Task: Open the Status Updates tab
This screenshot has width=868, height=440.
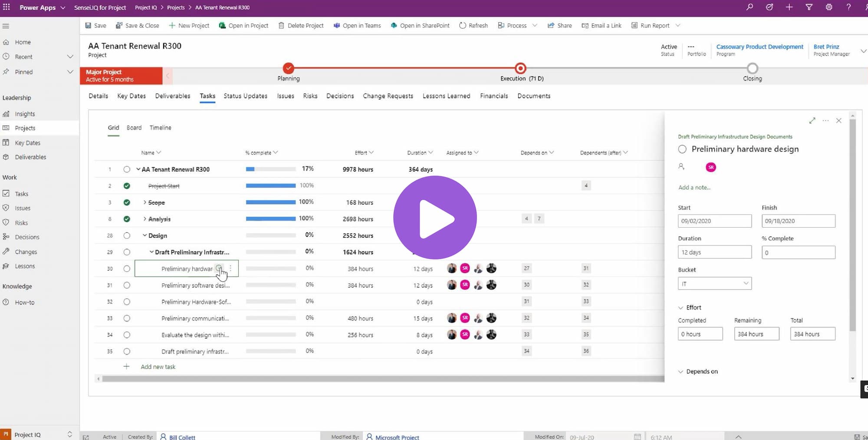Action: coord(245,96)
